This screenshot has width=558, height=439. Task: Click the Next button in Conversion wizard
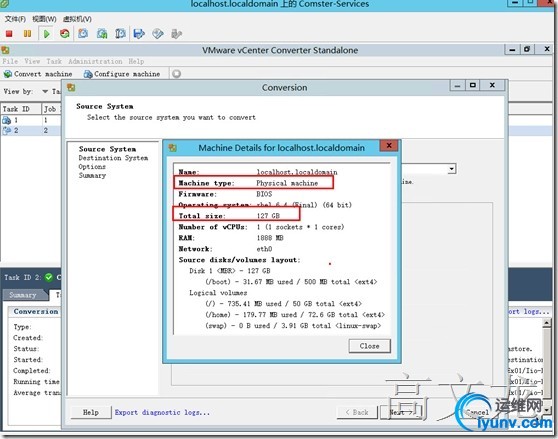click(400, 412)
